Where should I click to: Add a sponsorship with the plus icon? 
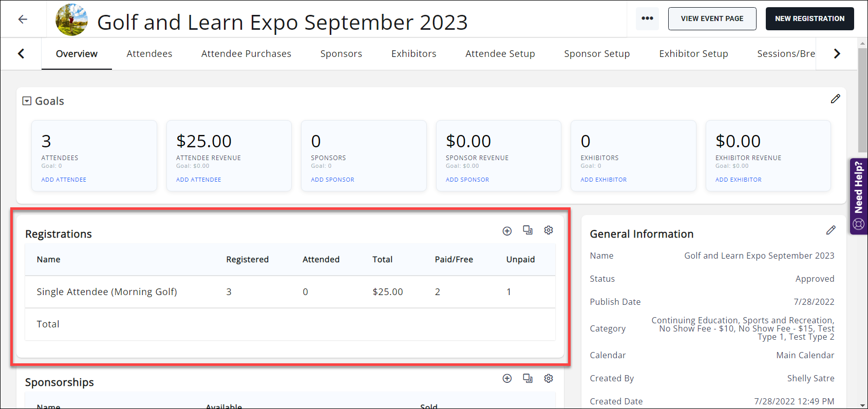tap(507, 378)
